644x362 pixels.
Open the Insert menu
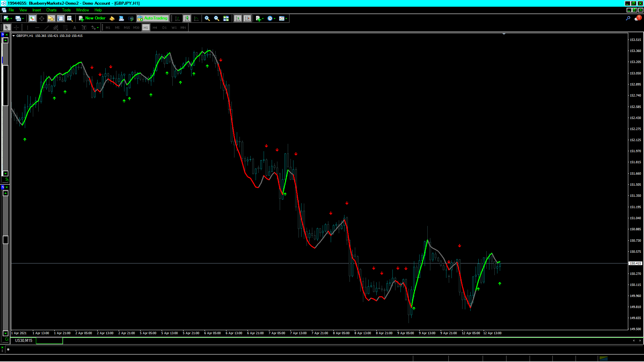(x=37, y=10)
